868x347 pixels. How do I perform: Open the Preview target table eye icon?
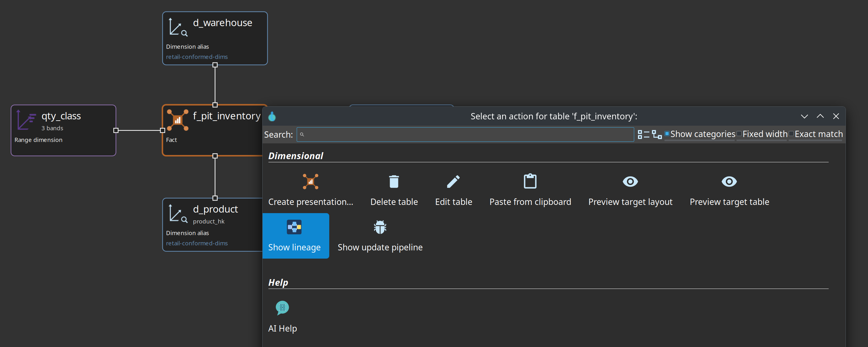pyautogui.click(x=729, y=182)
